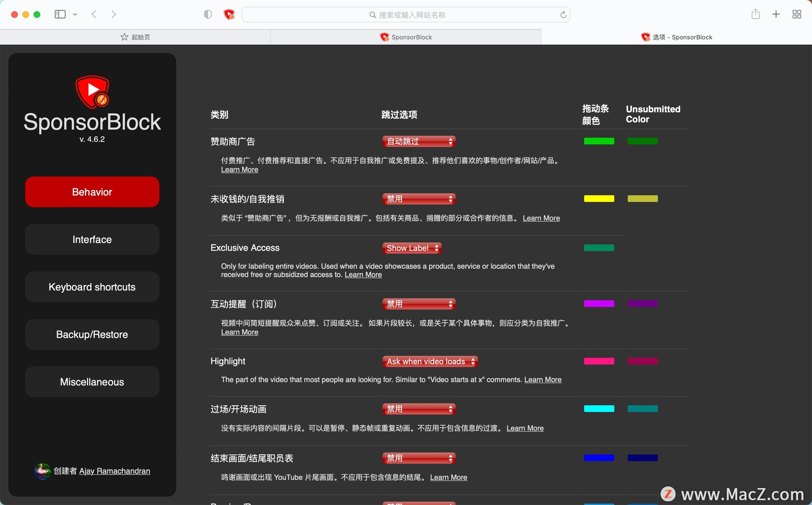Switch to 选项 SponsorBlock tab
This screenshot has width=812, height=505.
[x=677, y=37]
